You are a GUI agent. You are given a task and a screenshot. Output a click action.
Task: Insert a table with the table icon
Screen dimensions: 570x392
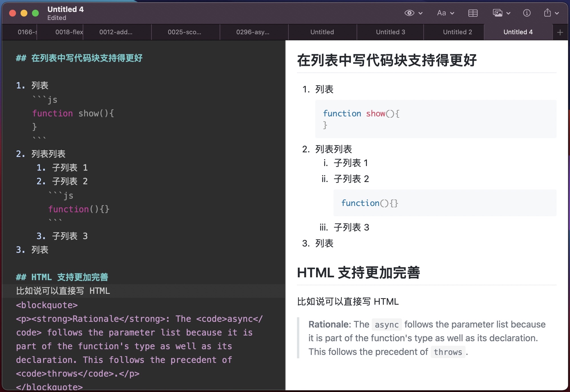point(473,13)
